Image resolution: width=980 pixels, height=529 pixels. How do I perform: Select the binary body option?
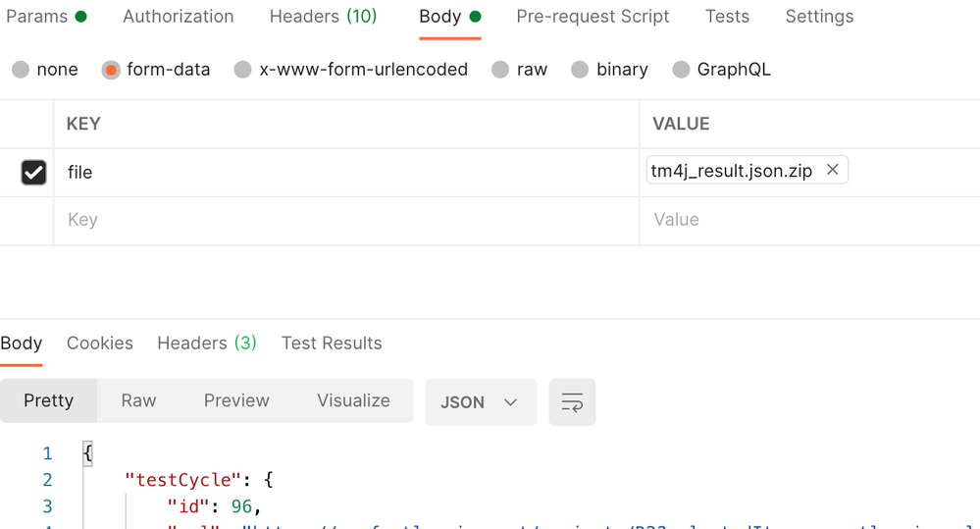pyautogui.click(x=580, y=70)
